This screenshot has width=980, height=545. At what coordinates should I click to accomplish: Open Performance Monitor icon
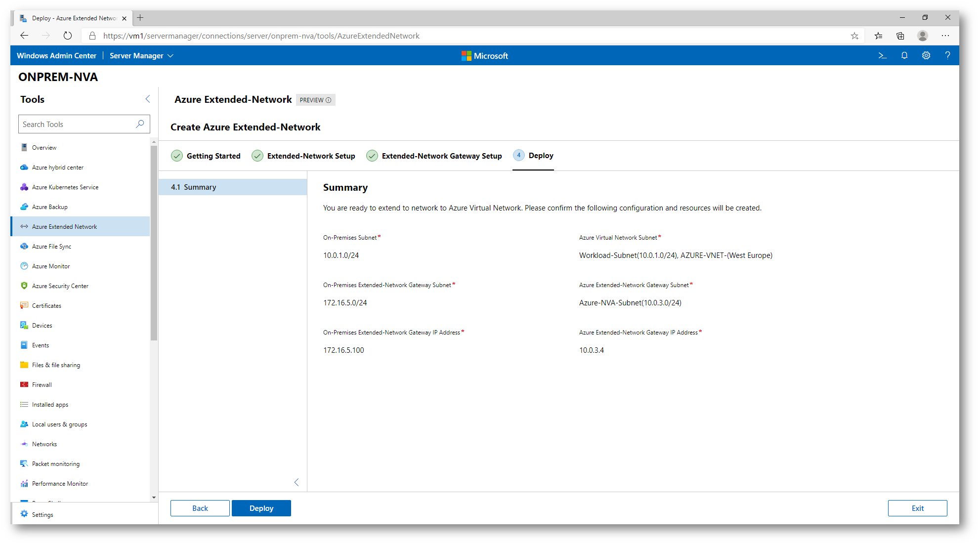(x=24, y=483)
